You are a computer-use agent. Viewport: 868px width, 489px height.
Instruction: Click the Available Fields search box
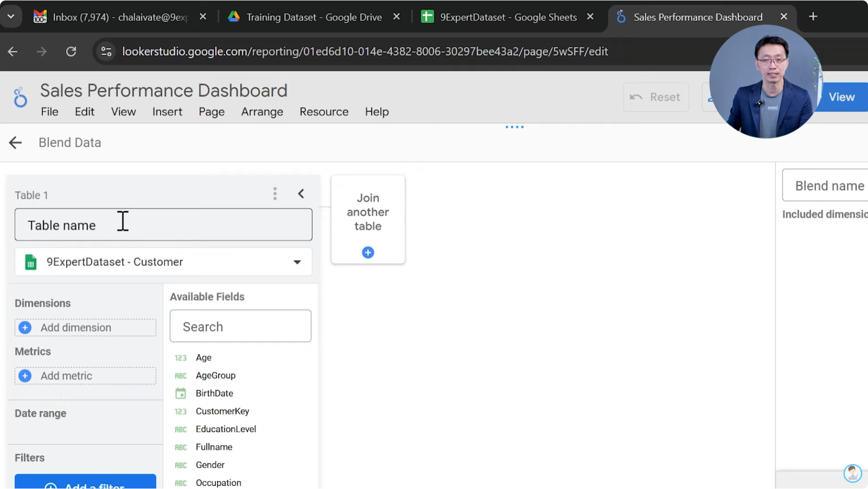click(240, 326)
